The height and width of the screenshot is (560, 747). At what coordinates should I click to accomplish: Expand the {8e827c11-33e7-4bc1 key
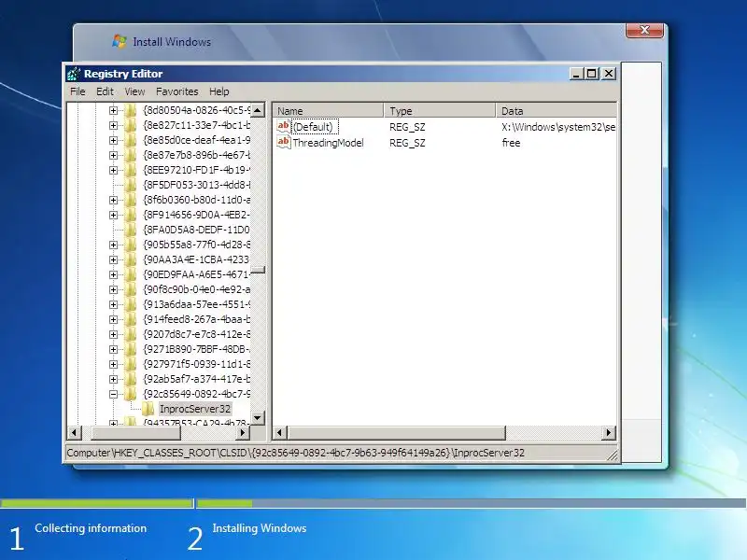[x=113, y=125]
